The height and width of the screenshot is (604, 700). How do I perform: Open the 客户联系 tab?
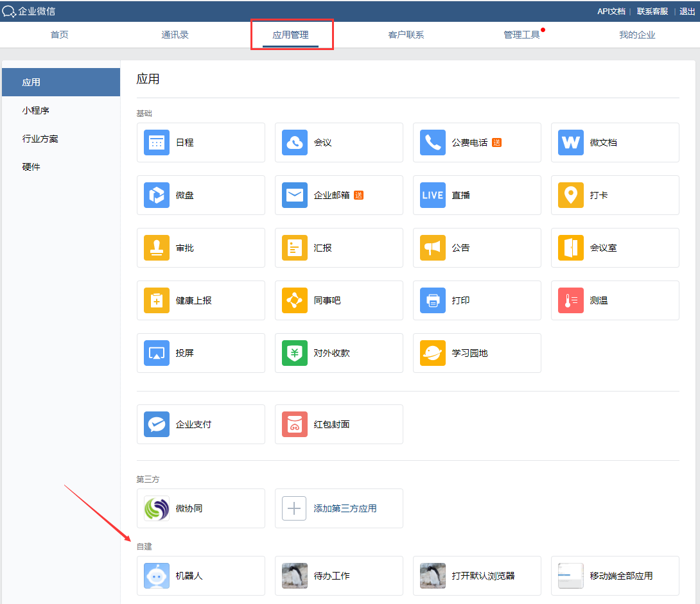pos(406,35)
